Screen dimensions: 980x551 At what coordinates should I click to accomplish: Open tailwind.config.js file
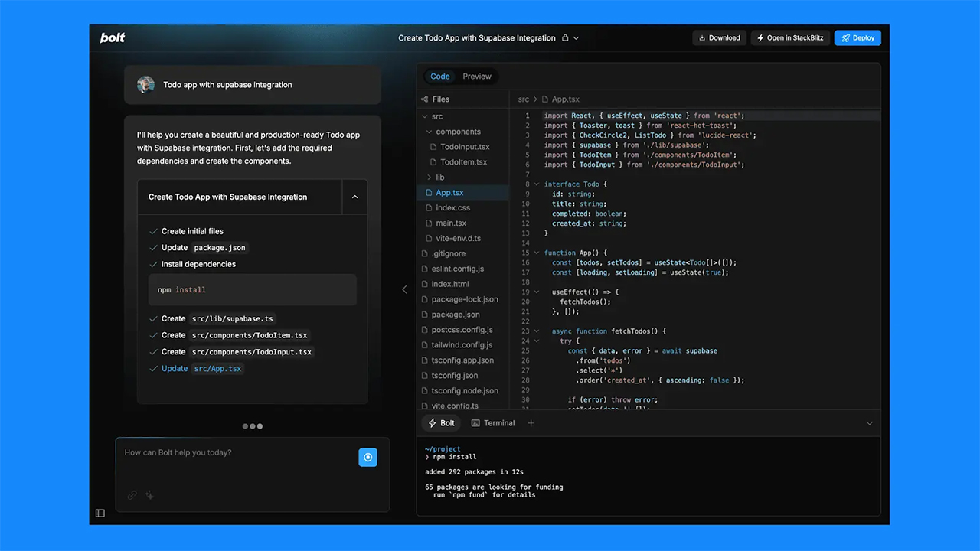(462, 345)
